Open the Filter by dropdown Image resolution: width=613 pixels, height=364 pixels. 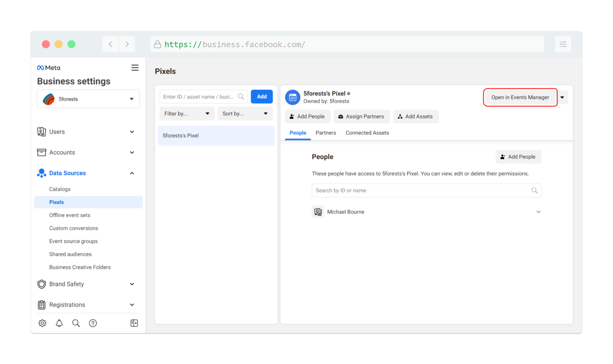187,113
